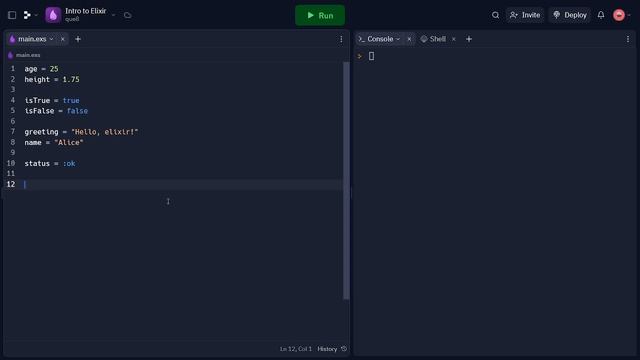Expand the main.exs tab dropdown chevron
Image resolution: width=640 pixels, height=360 pixels.
pos(51,39)
